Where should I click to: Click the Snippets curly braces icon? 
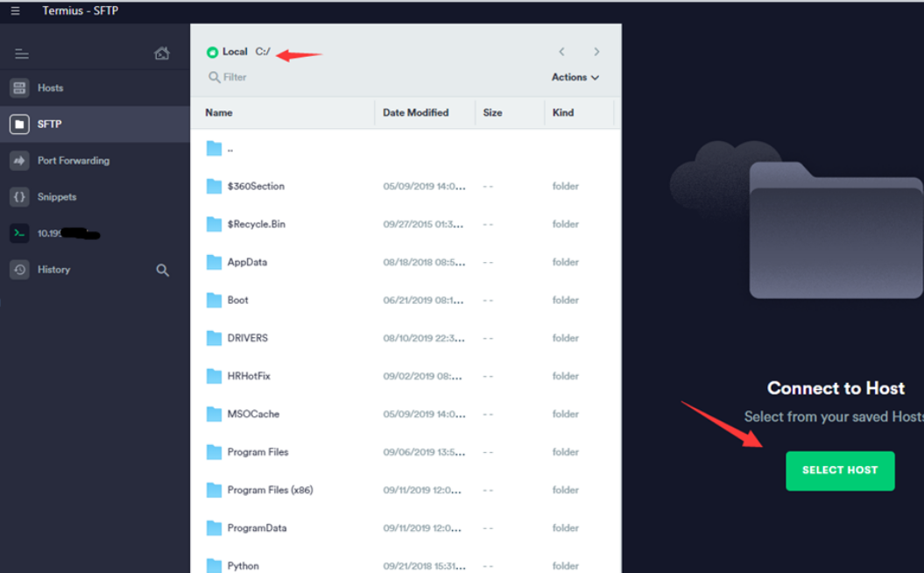point(19,197)
